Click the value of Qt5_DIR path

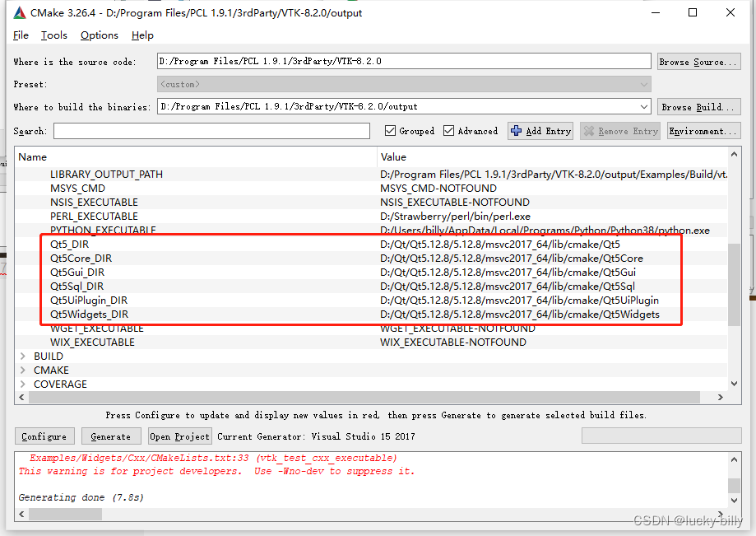pos(500,244)
